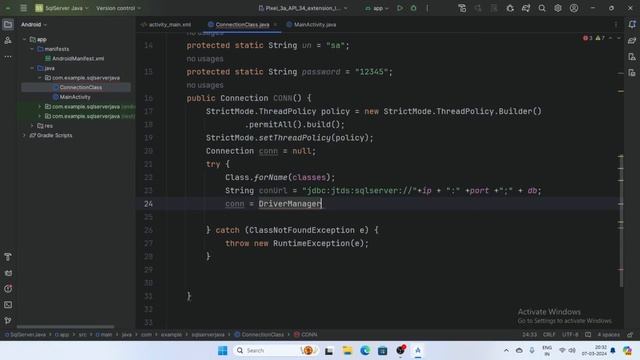This screenshot has width=640, height=360.
Task: Show more tool windows ellipsis
Action: [x=8, y=56]
